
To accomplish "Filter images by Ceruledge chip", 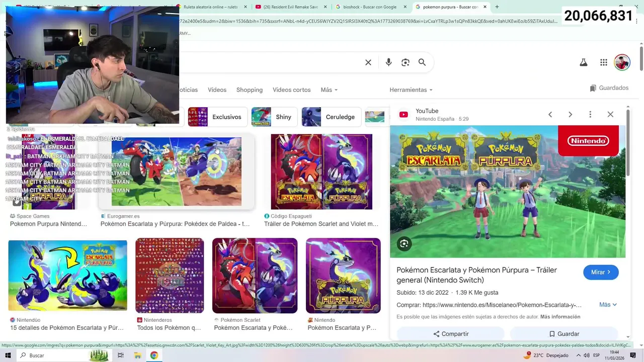I will click(x=331, y=117).
